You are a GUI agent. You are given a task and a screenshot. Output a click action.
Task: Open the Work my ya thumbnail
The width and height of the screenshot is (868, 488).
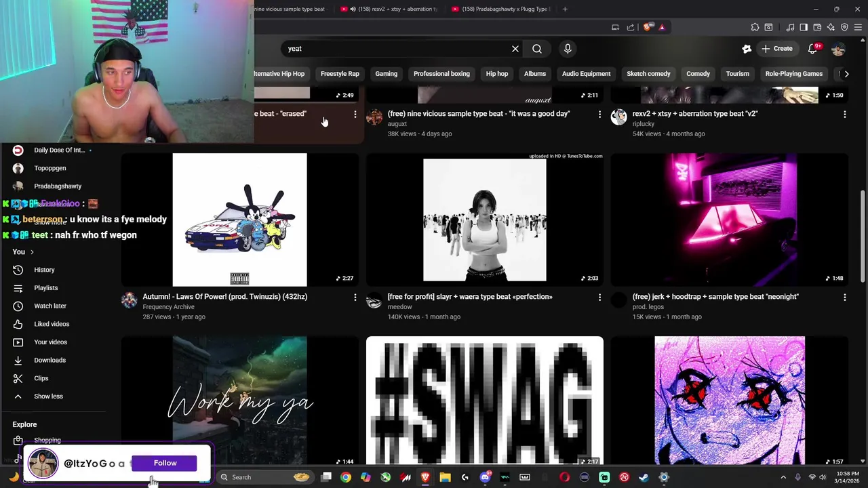[x=239, y=401]
